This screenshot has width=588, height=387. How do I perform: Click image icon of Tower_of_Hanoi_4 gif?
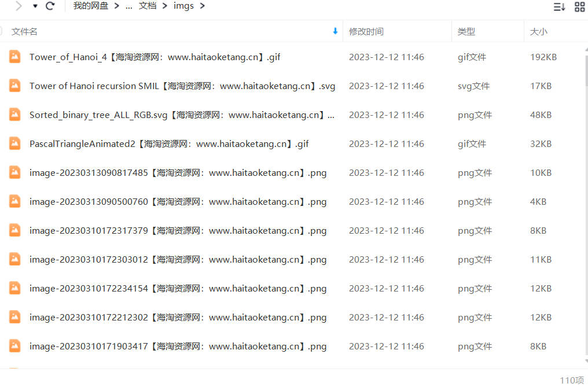point(14,57)
